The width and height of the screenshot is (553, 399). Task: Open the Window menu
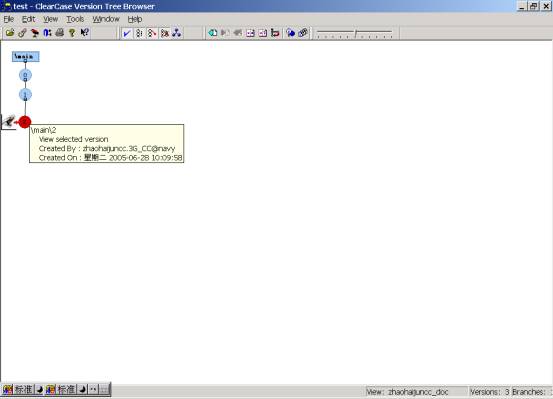click(x=106, y=19)
